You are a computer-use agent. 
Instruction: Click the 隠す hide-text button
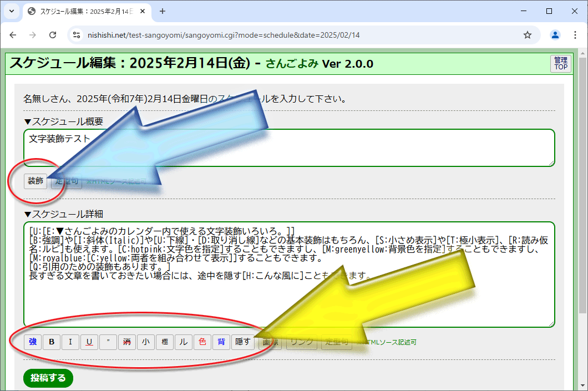(x=242, y=342)
